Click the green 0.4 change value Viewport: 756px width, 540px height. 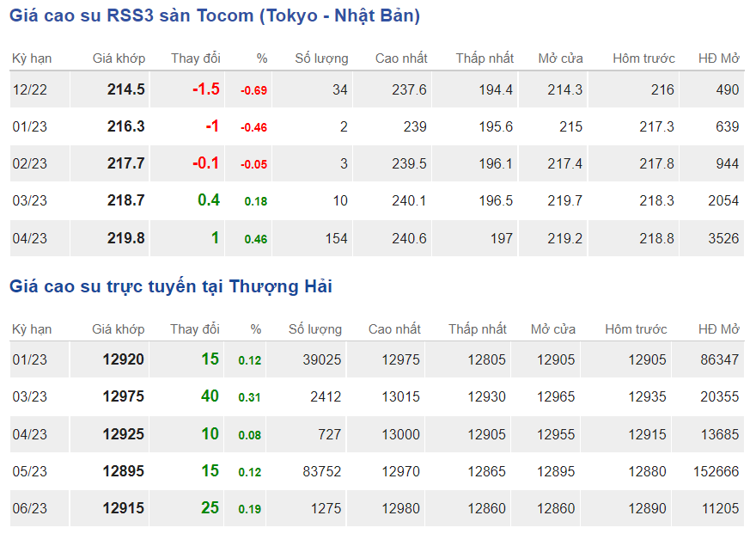point(209,200)
